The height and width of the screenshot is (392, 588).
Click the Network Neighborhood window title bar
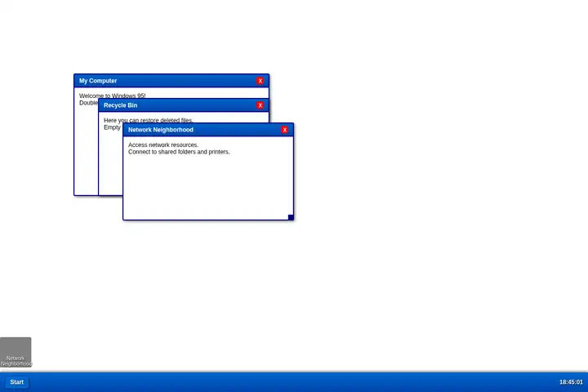pos(208,130)
